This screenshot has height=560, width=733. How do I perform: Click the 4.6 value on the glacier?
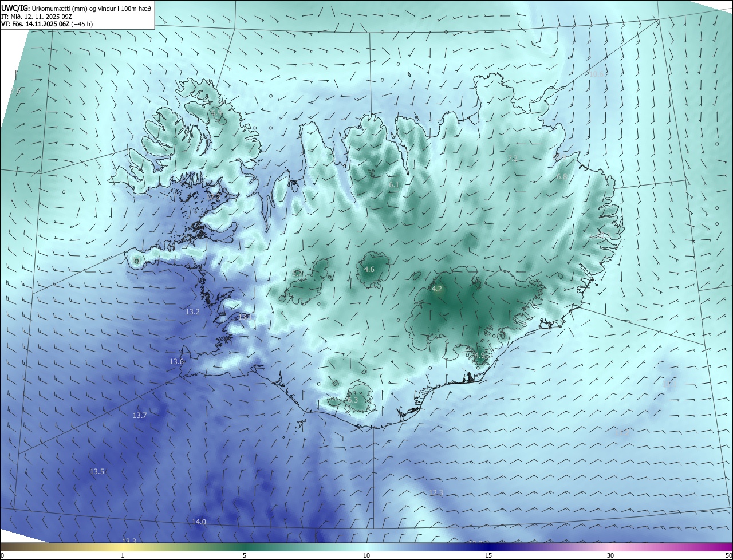(369, 270)
